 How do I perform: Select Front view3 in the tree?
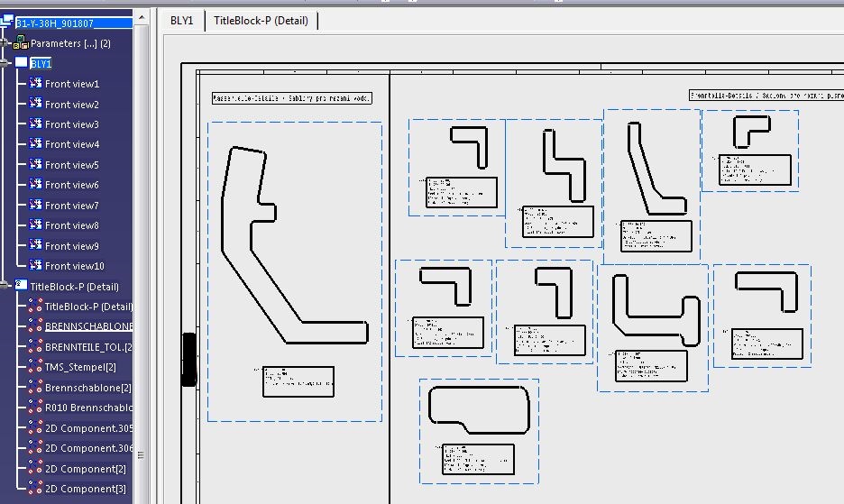72,124
